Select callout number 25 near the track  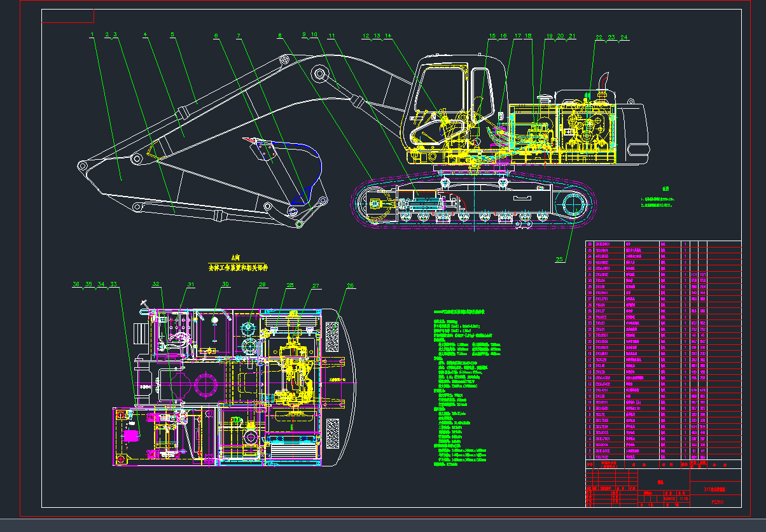pos(560,259)
